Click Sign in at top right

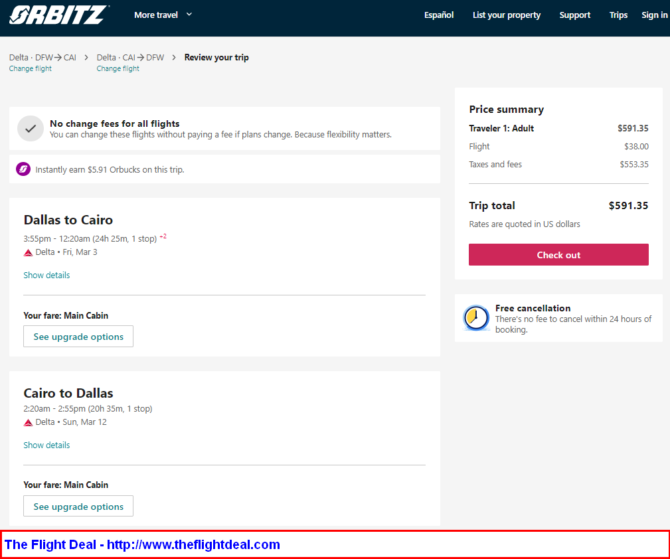coord(654,15)
